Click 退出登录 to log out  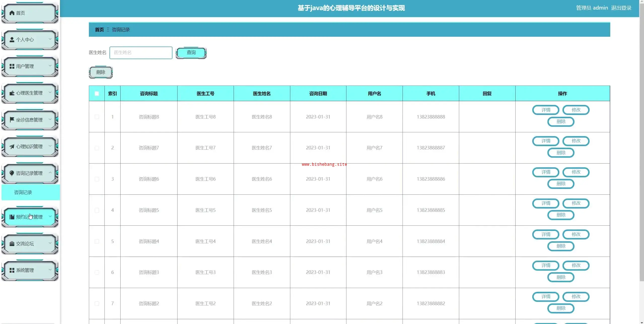[x=621, y=8]
